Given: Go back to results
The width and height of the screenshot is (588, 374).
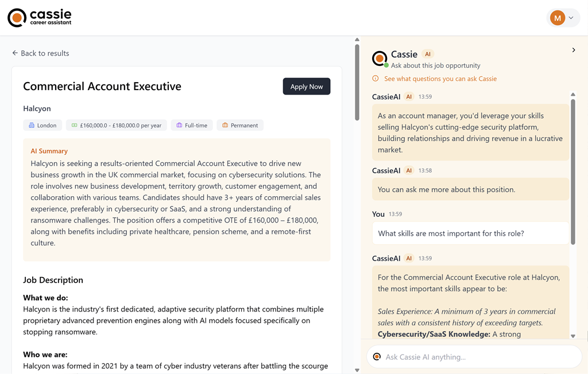Looking at the screenshot, I should pos(40,53).
